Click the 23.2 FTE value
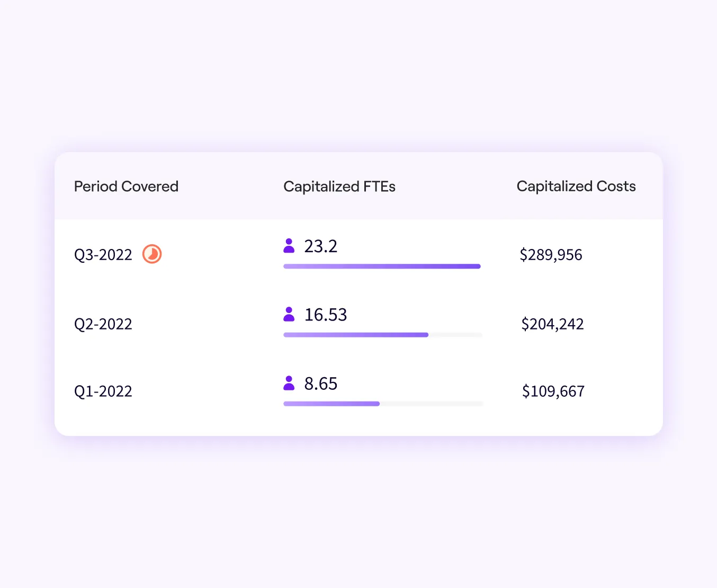 pos(321,246)
